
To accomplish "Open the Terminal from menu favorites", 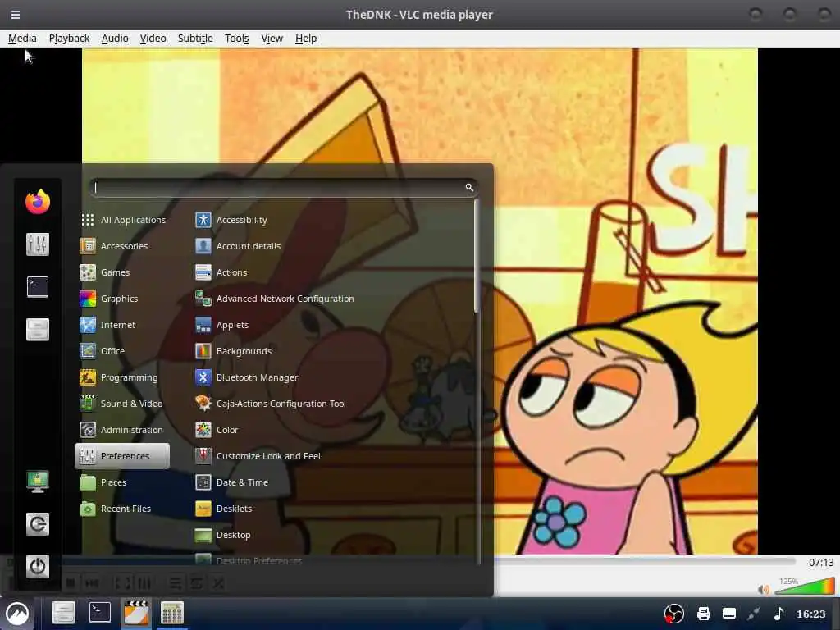I will (38, 286).
